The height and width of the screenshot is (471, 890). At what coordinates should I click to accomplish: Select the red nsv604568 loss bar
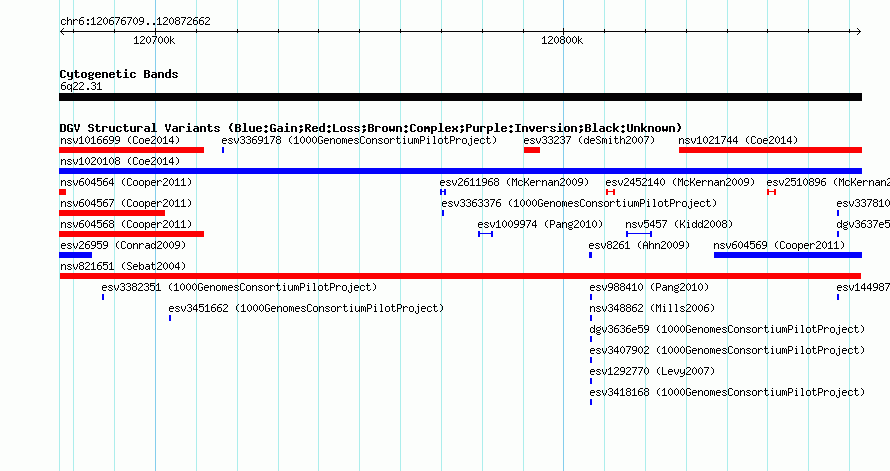131,234
